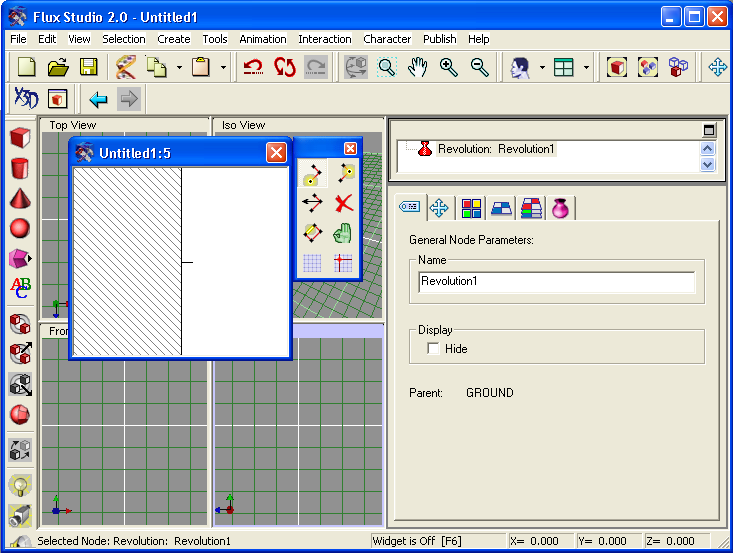This screenshot has height=553, width=733.
Task: Toggle the red crosshair snap icon in palette
Action: [x=343, y=263]
